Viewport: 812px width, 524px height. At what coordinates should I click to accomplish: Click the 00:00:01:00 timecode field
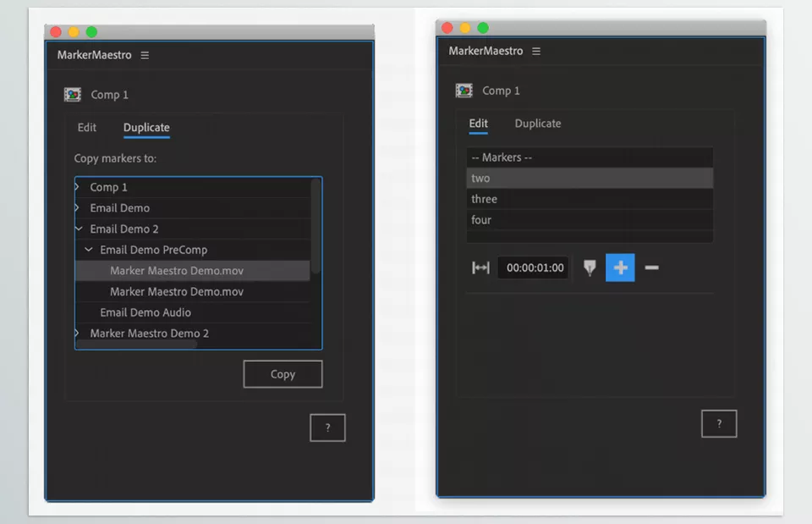[534, 268]
